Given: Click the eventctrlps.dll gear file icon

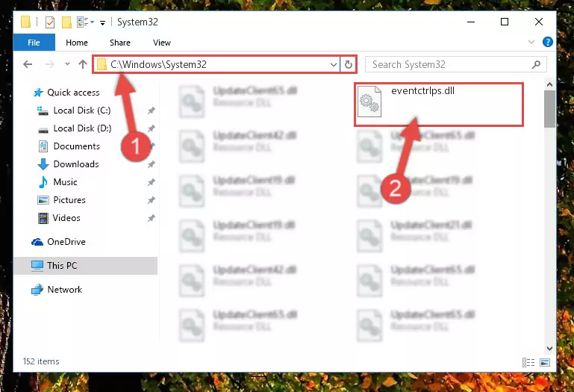Looking at the screenshot, I should pos(369,102).
